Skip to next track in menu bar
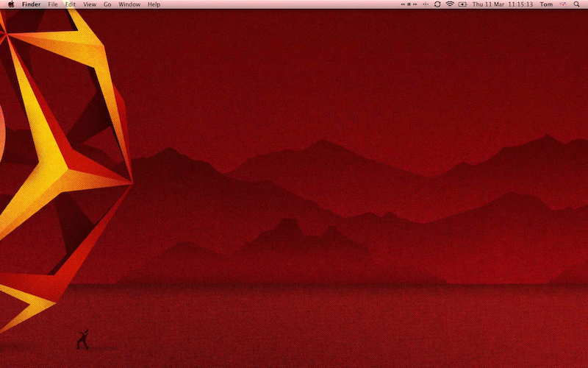 [415, 4]
